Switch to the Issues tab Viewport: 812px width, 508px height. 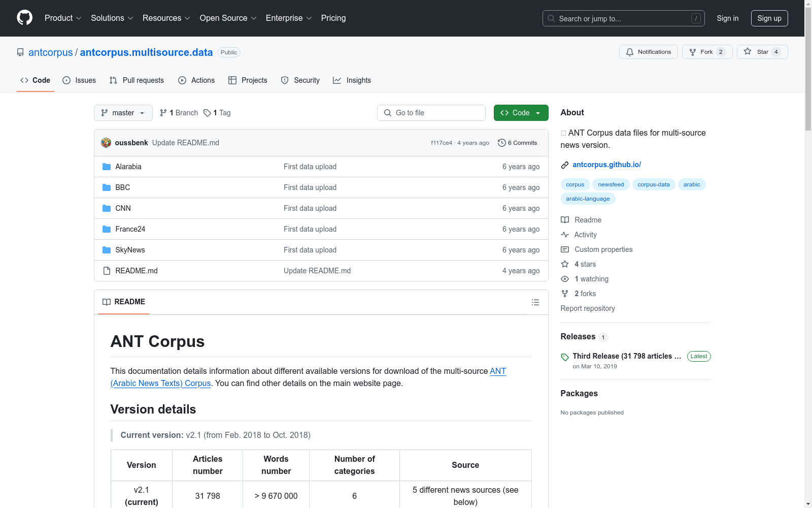[x=79, y=80]
